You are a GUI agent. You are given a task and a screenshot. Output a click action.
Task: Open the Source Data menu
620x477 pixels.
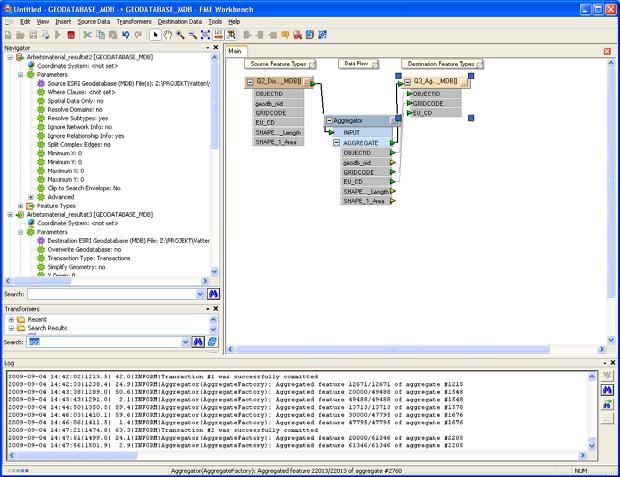point(94,22)
